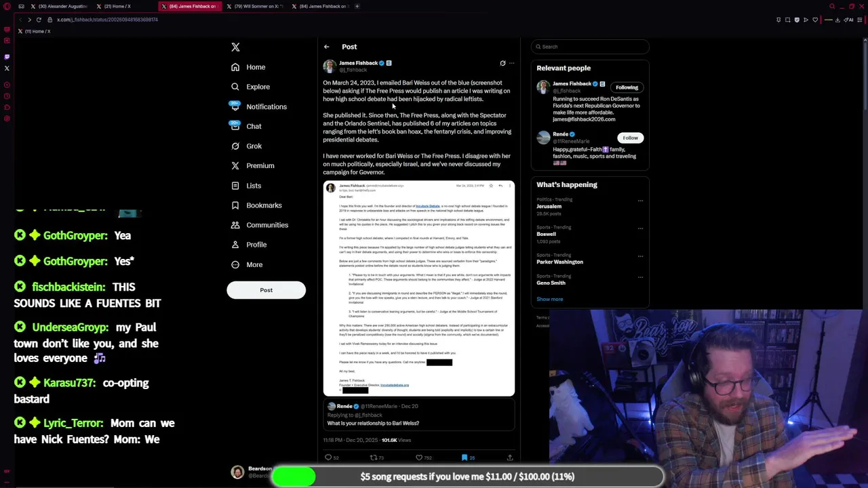The image size is (868, 488).
Task: Click the share icon on the post
Action: coord(510,457)
